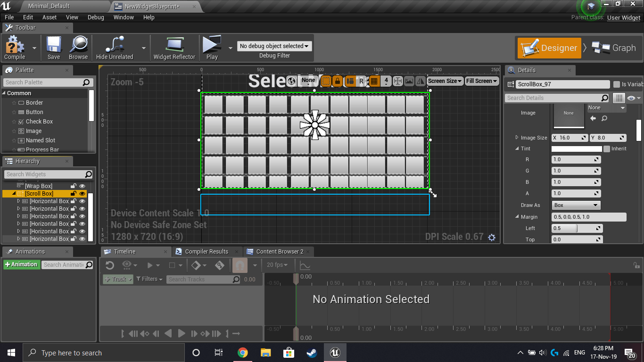The image size is (644, 362).
Task: Open the Screen Size dropdown
Action: coord(445,81)
